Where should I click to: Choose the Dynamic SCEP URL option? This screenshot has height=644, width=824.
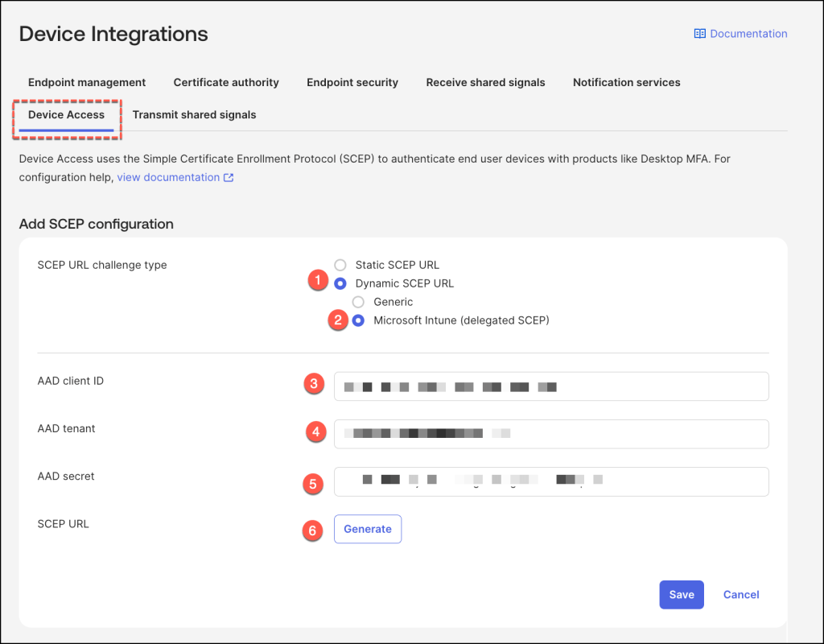[x=340, y=283]
